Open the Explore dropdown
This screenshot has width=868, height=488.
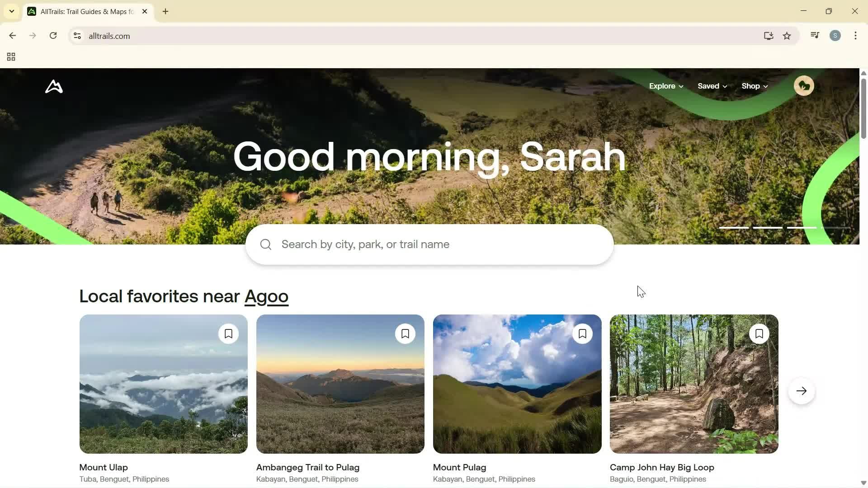tap(665, 86)
